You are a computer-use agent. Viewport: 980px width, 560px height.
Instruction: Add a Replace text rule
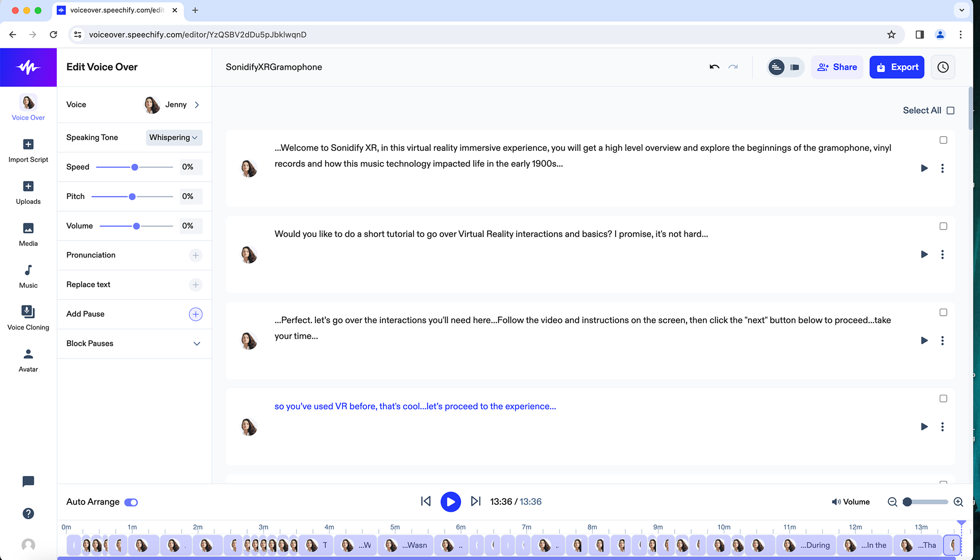pyautogui.click(x=195, y=285)
